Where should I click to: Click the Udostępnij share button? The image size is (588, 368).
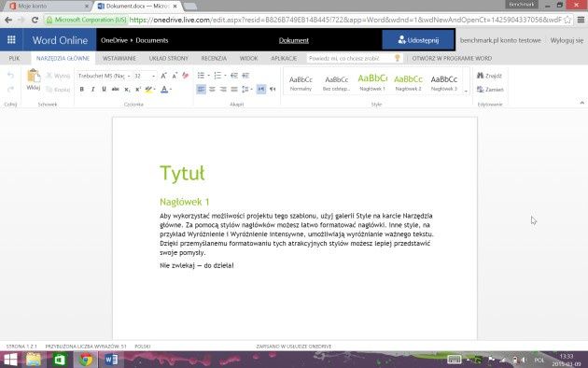pyautogui.click(x=418, y=40)
